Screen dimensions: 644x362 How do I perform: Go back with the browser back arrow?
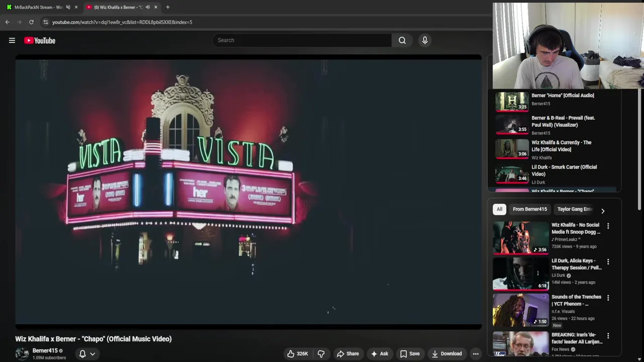point(7,22)
